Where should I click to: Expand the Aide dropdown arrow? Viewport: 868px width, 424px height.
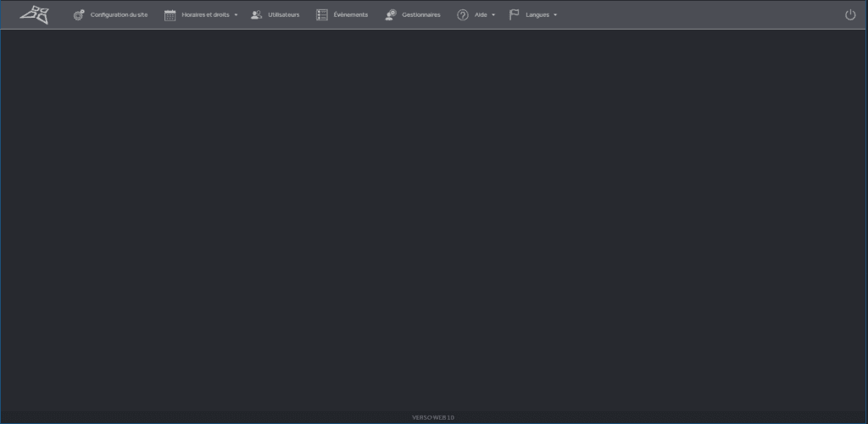click(x=493, y=15)
